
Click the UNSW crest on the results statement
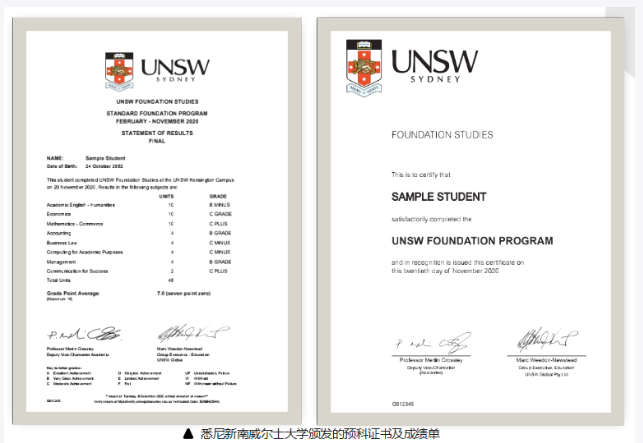[119, 71]
